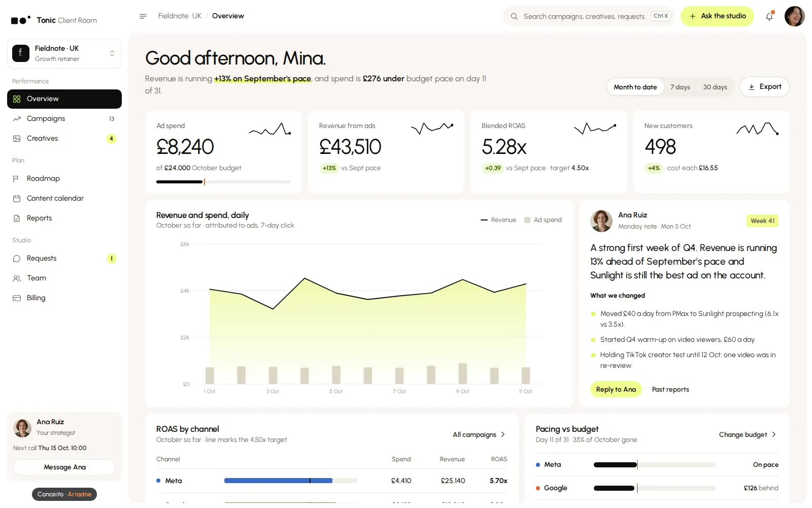Click the Overview grid icon
The height and width of the screenshot is (508, 812).
point(17,99)
